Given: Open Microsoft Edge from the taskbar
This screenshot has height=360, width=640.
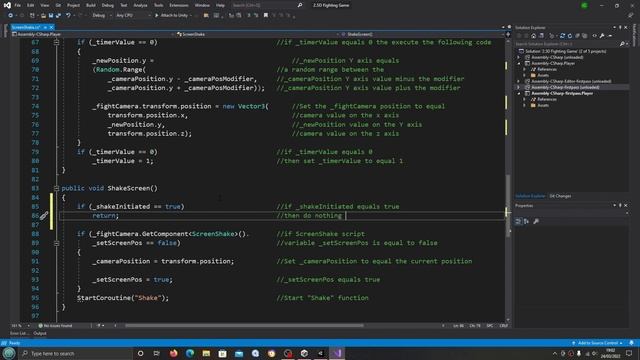Looking at the screenshot, I should [190, 353].
